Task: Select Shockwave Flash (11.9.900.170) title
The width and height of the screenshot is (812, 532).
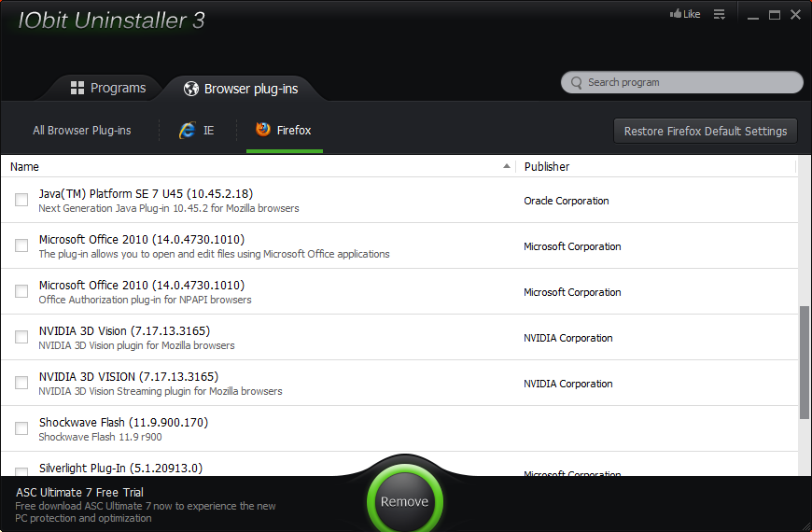Action: (x=124, y=422)
